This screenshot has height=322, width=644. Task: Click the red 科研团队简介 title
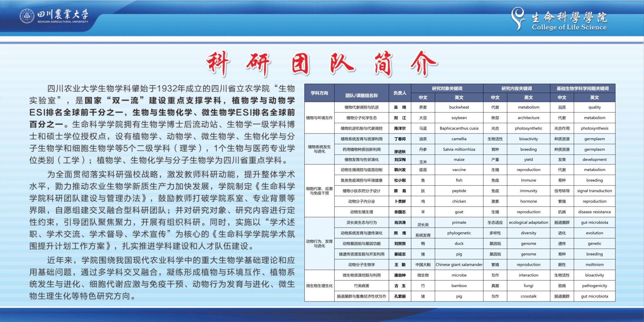pyautogui.click(x=321, y=63)
